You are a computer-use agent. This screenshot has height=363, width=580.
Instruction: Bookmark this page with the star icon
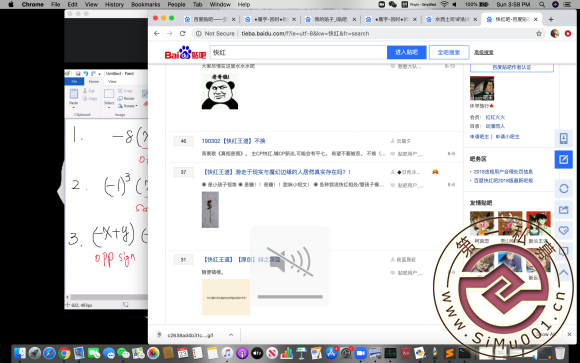(x=539, y=34)
